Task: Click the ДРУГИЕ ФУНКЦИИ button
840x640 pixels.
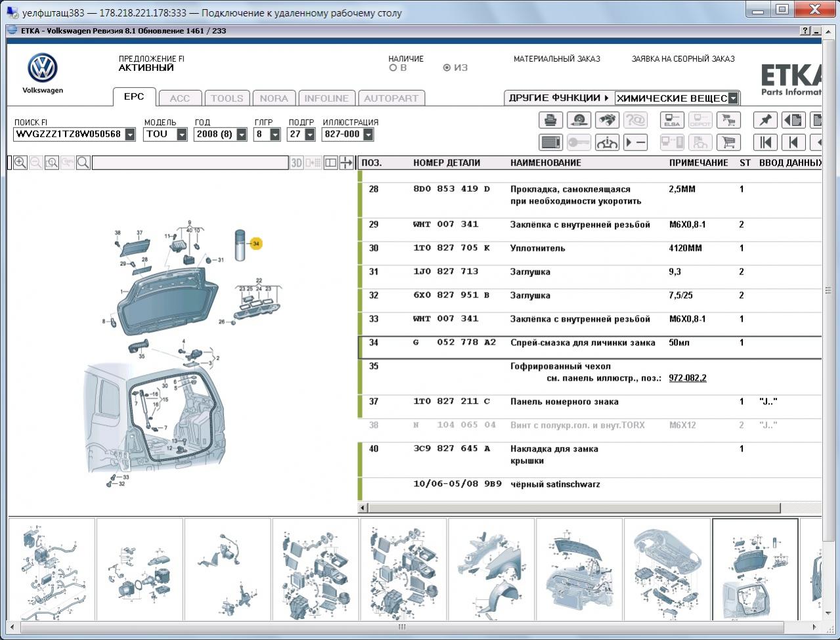Action: (x=559, y=98)
